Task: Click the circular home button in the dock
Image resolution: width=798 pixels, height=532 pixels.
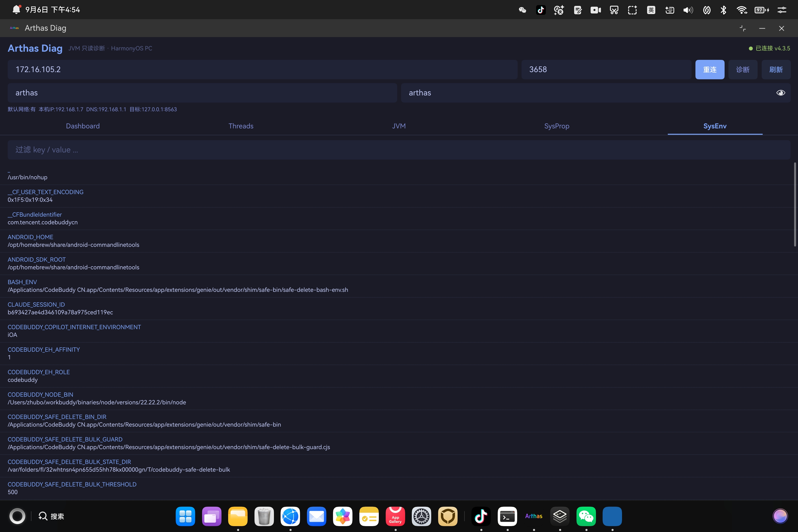Action: click(17, 516)
